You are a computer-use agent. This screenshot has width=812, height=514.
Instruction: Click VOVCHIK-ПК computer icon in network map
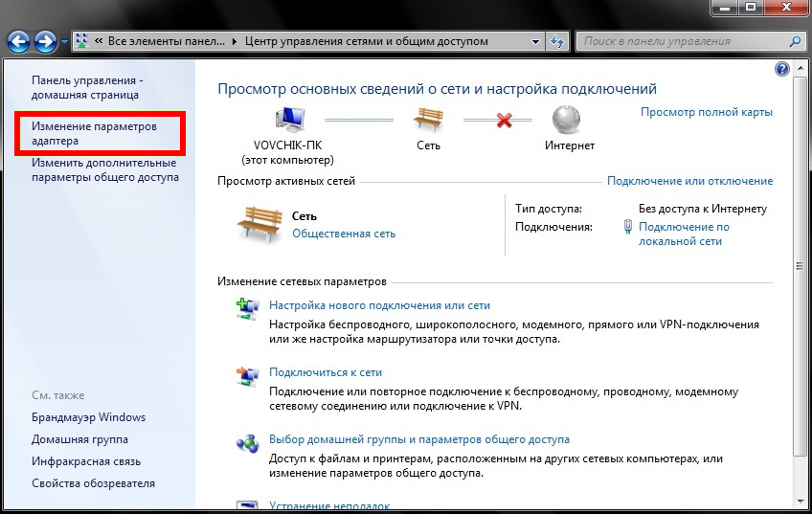290,119
